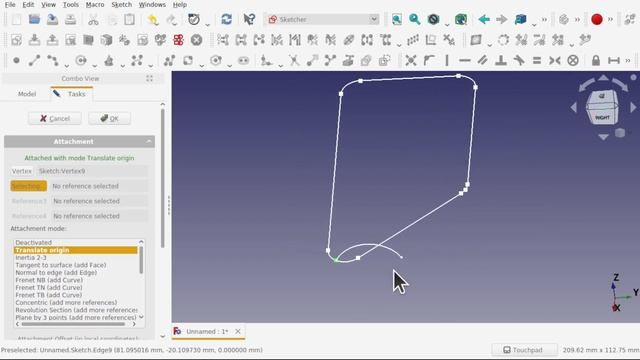Apply the Coincident constraint
This screenshot has width=640, height=360.
point(411,60)
